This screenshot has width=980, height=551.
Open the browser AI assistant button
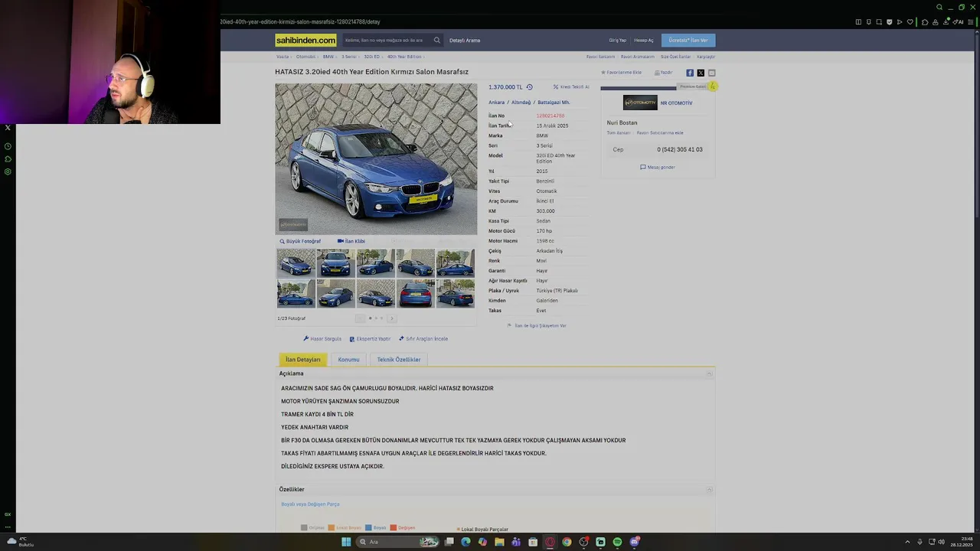(958, 21)
